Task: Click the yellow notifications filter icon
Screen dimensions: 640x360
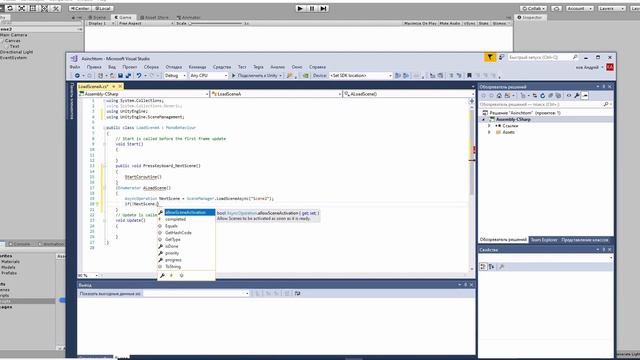Action: tap(490, 58)
